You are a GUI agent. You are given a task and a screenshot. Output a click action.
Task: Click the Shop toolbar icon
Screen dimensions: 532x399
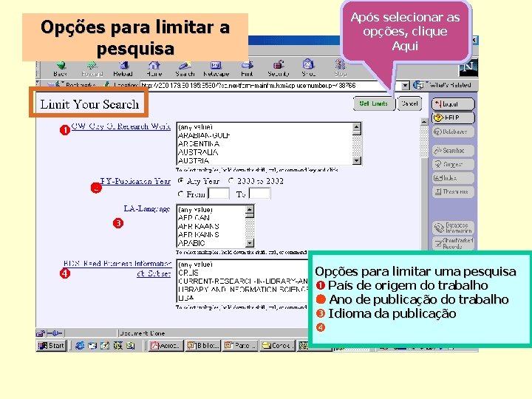308,64
